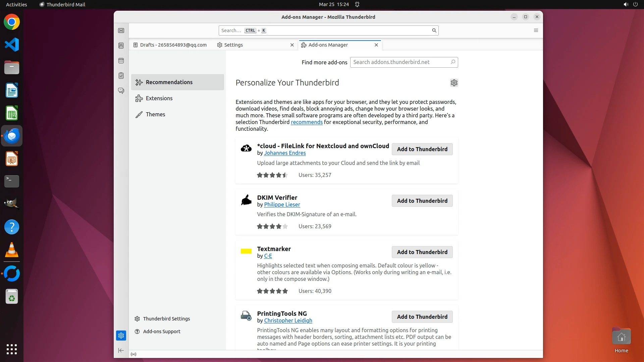Select Themes in the sidebar
The height and width of the screenshot is (362, 644).
pos(155,114)
